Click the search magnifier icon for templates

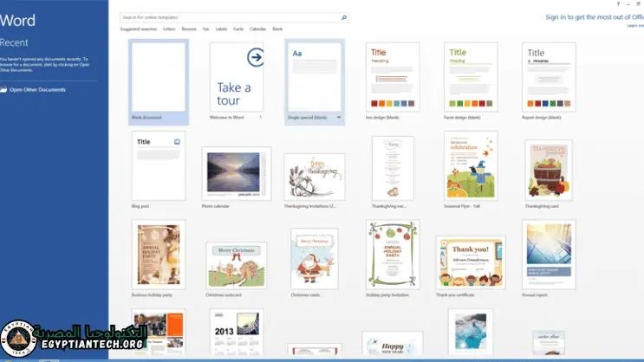coord(344,17)
